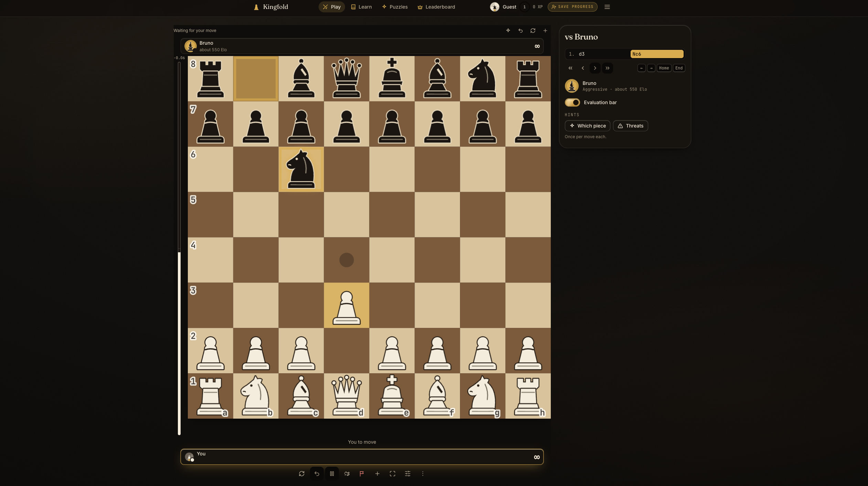
Task: Open board settings sliders icon
Action: point(407,474)
